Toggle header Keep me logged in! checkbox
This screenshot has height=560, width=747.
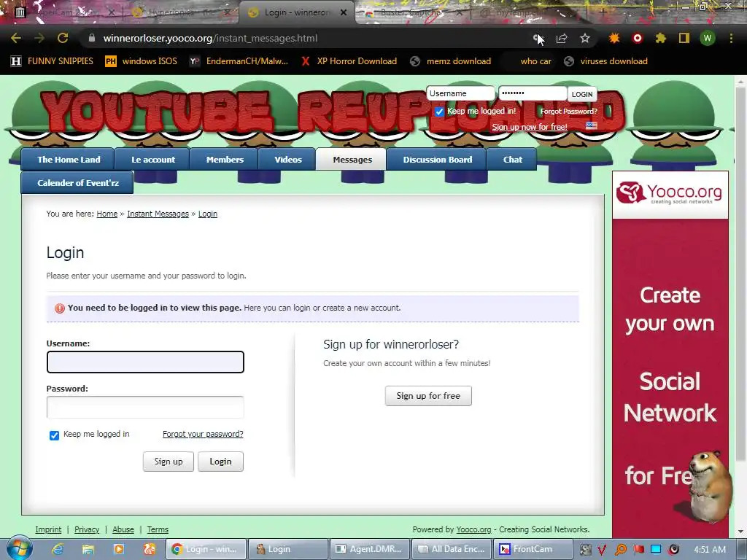click(439, 112)
